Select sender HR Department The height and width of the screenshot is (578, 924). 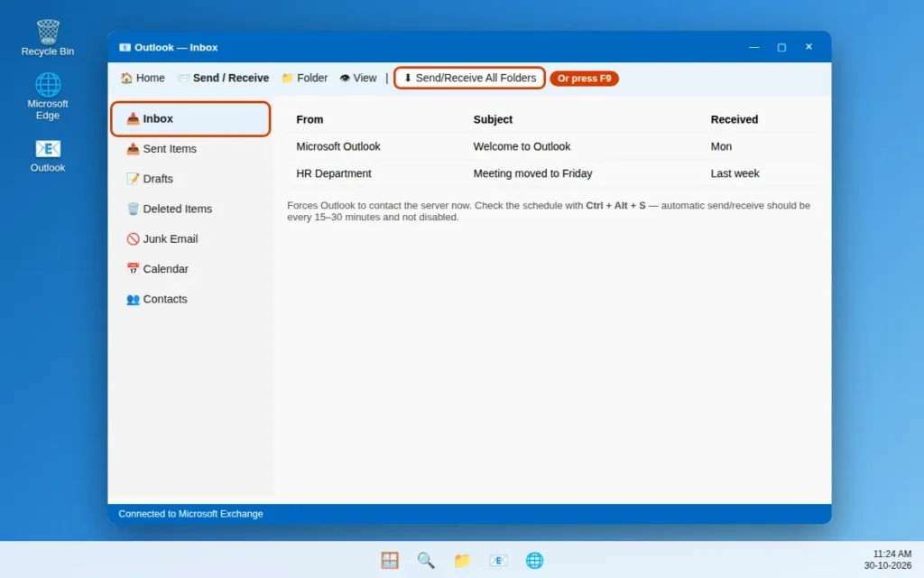point(334,173)
